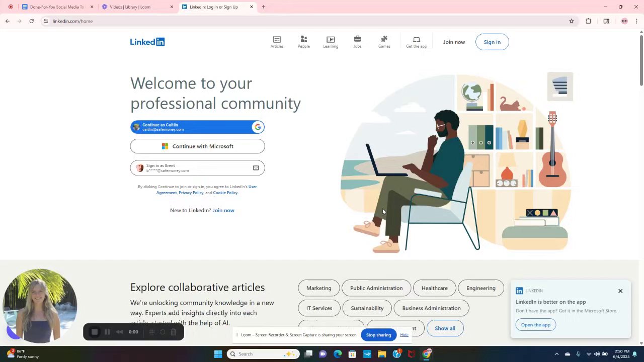
Task: Select the Healthcare topic pill
Action: pyautogui.click(x=434, y=288)
